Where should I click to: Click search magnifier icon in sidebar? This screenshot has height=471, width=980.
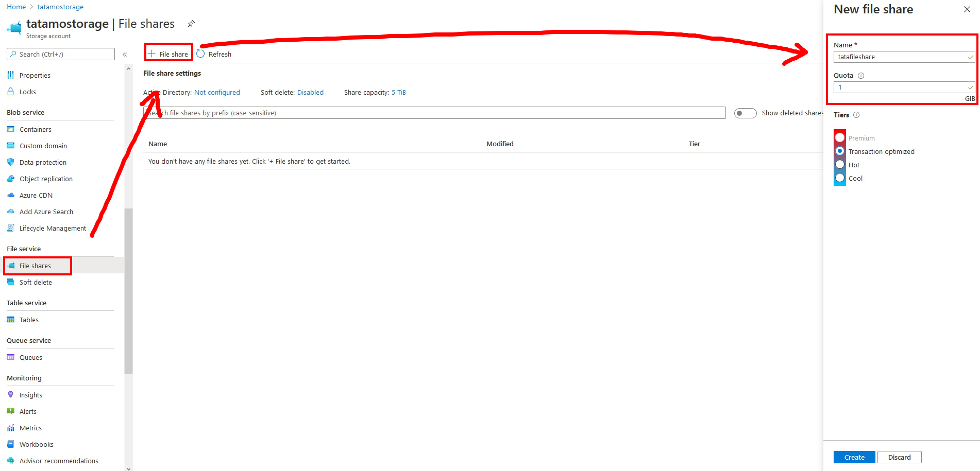[13, 54]
